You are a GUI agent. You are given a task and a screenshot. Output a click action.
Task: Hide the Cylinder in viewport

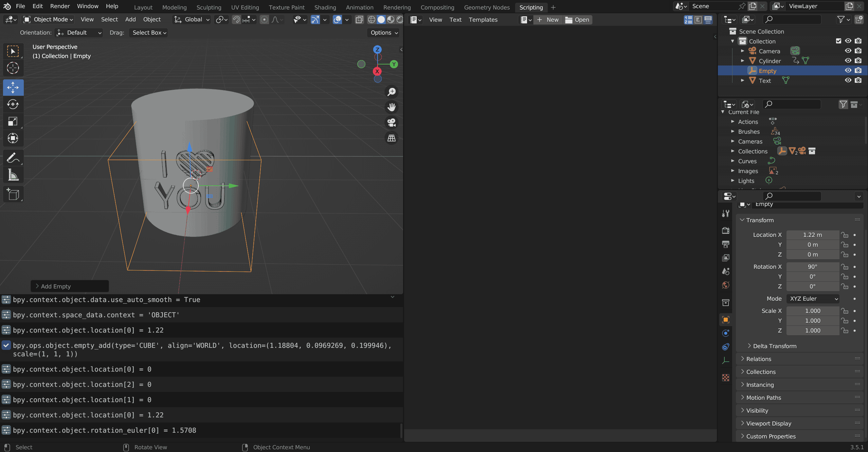[848, 61]
